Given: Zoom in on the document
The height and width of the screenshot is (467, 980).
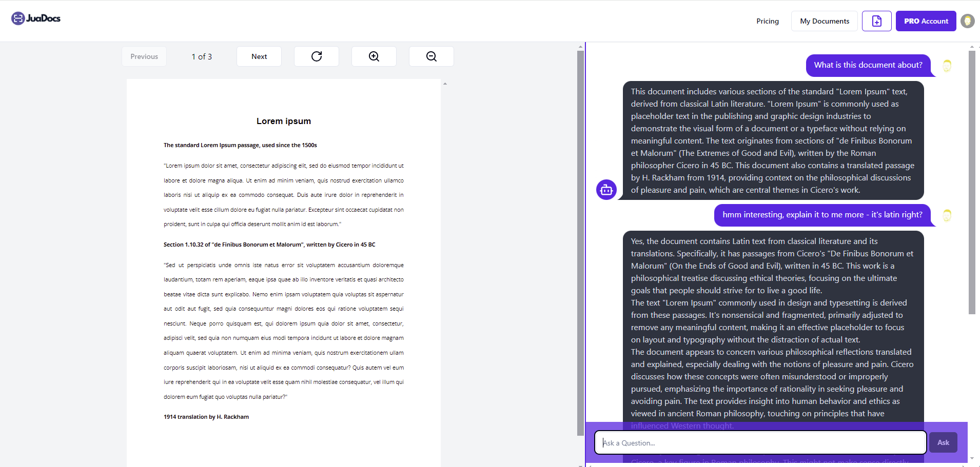Looking at the screenshot, I should (374, 56).
